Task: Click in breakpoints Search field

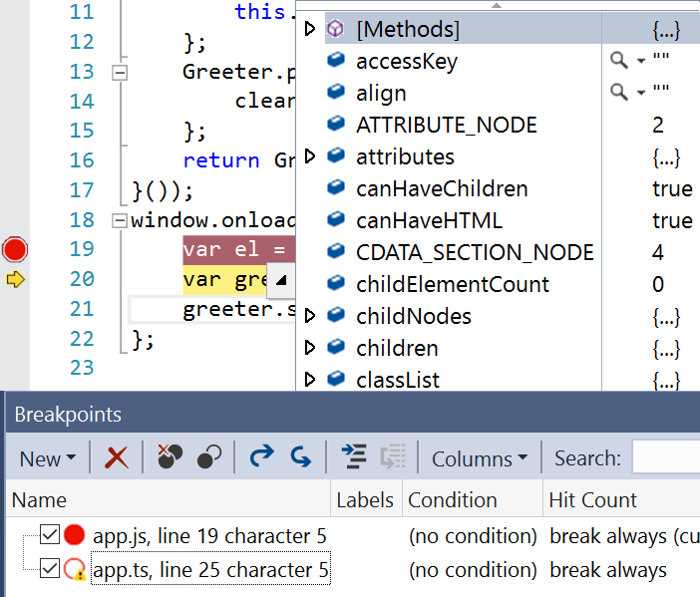Action: pos(666,456)
